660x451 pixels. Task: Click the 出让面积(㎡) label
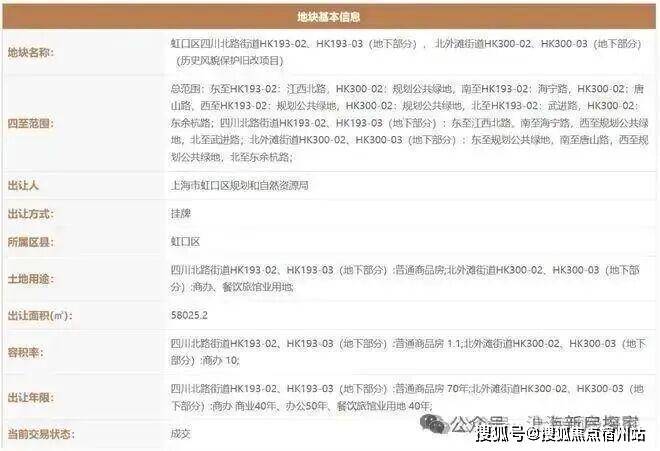pos(40,315)
